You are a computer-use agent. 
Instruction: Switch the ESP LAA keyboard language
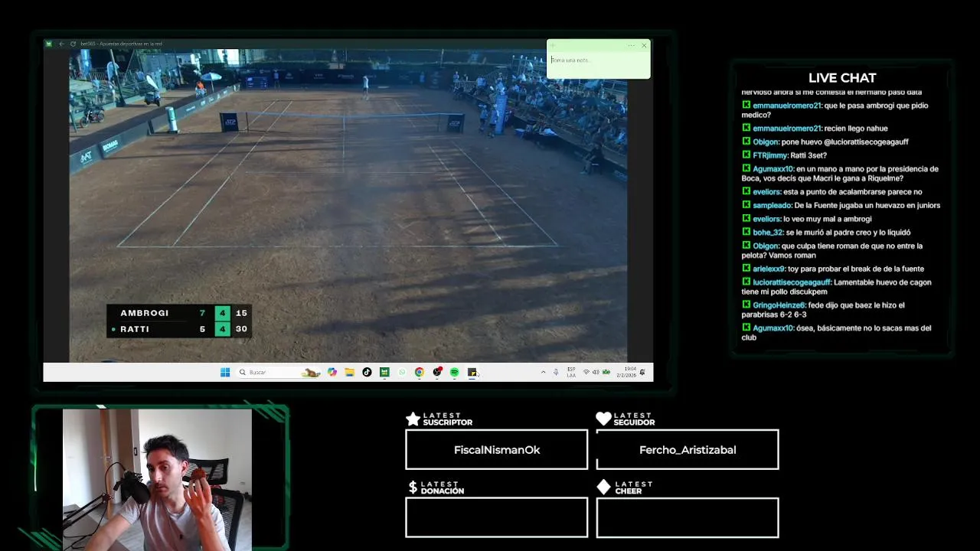pyautogui.click(x=571, y=372)
